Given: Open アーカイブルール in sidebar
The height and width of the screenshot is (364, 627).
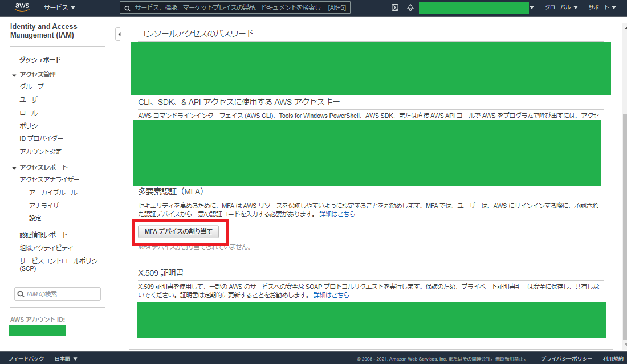Looking at the screenshot, I should (53, 192).
